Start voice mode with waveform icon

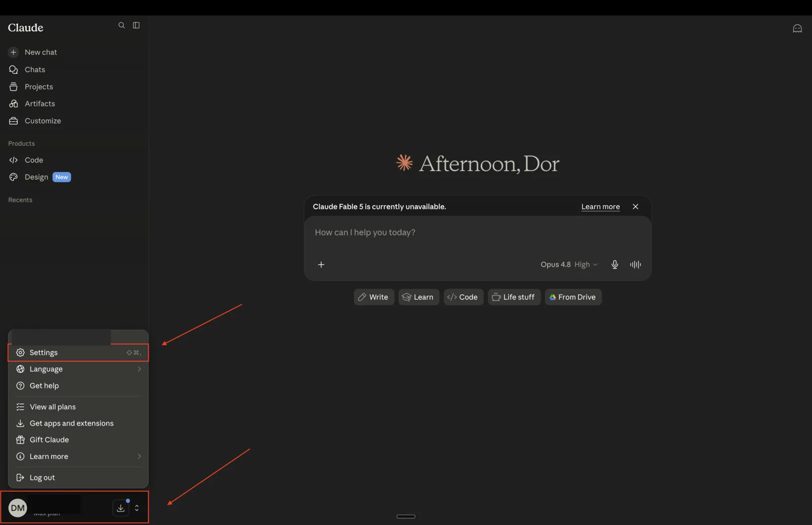[635, 265]
